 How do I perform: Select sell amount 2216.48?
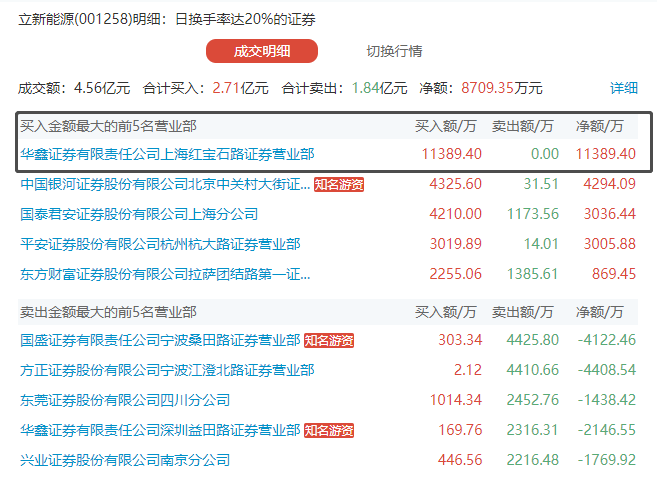click(533, 460)
